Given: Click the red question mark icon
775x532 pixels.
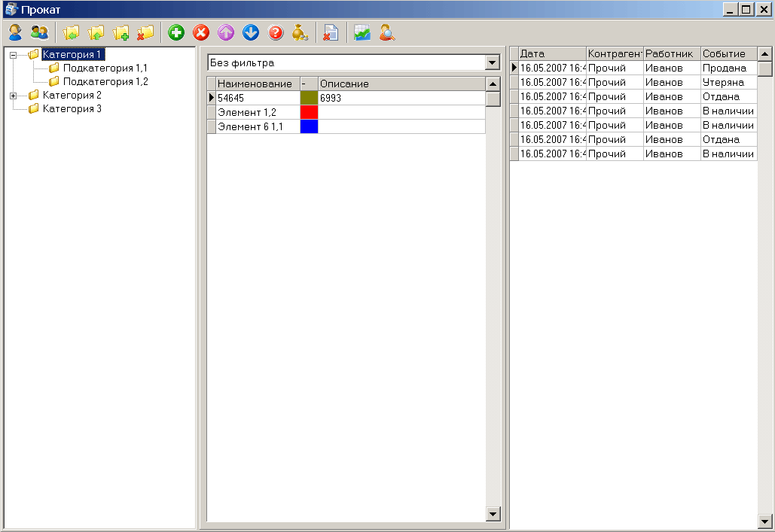Looking at the screenshot, I should click(x=276, y=32).
